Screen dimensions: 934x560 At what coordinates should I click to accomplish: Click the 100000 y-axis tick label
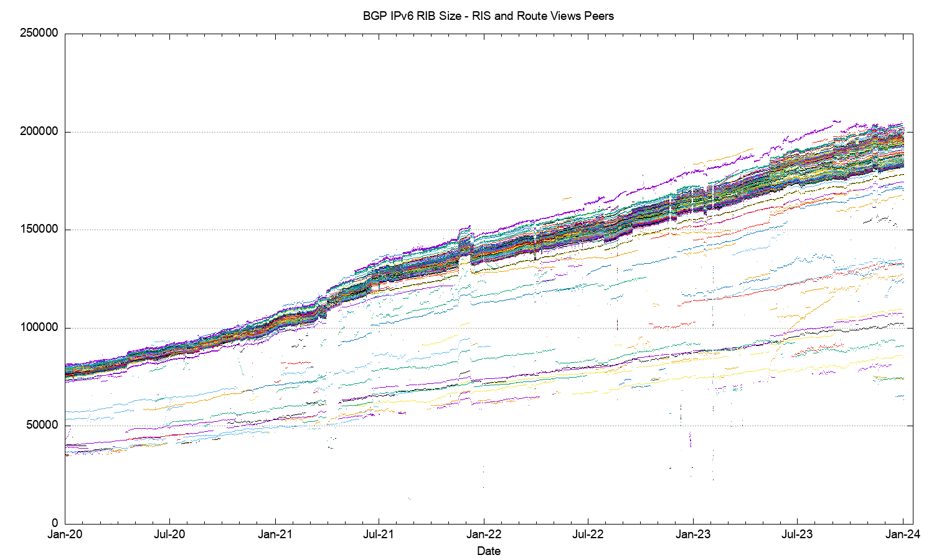coord(39,328)
